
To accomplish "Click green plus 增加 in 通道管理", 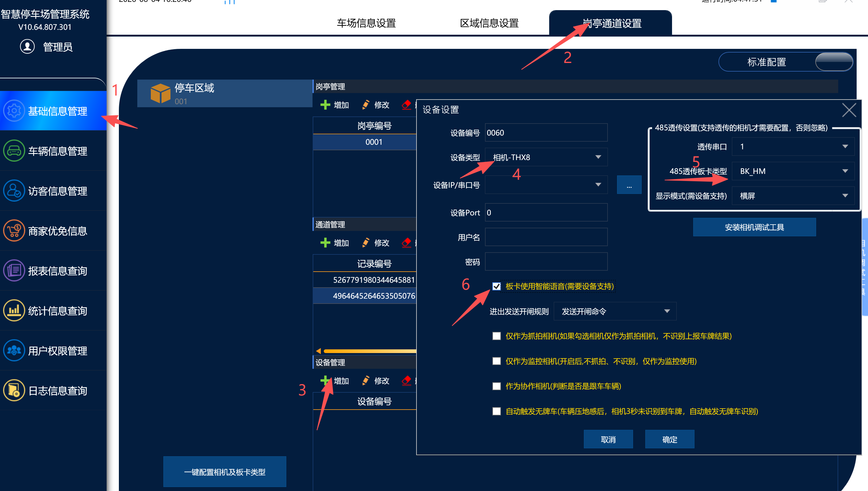I will coord(325,243).
